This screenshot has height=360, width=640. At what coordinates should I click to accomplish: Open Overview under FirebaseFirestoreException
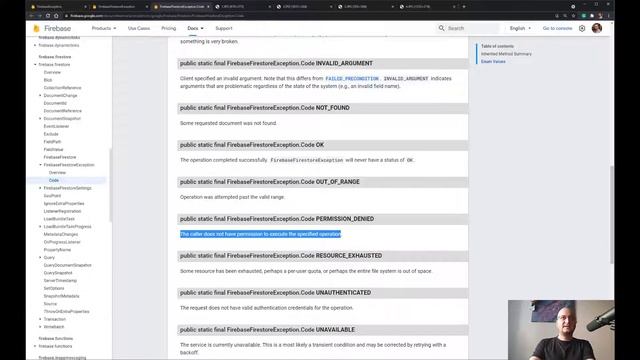[57, 173]
